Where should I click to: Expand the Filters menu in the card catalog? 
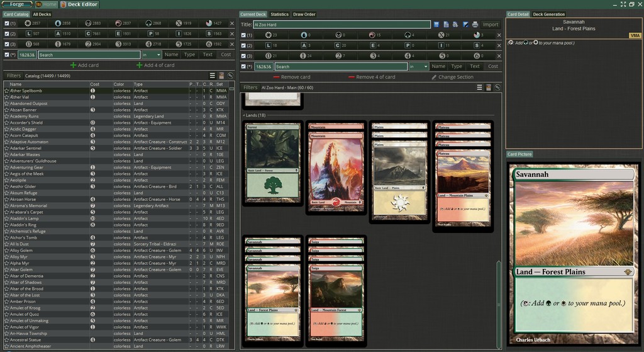point(13,76)
